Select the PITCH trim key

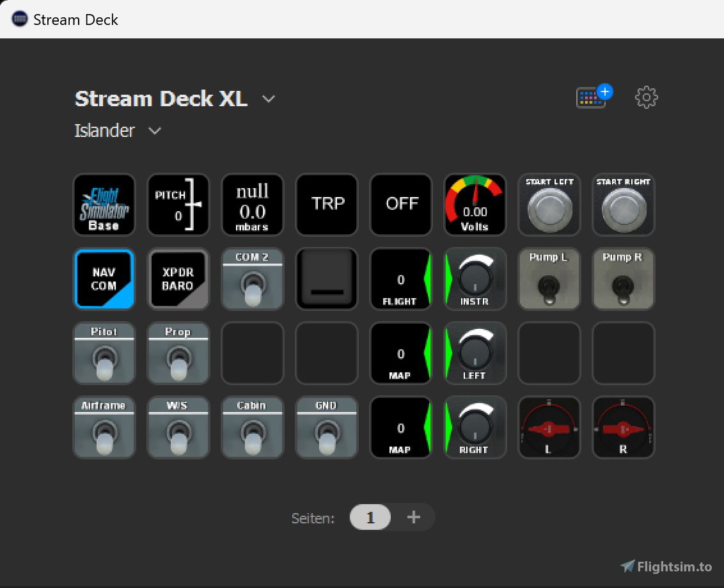tap(178, 204)
